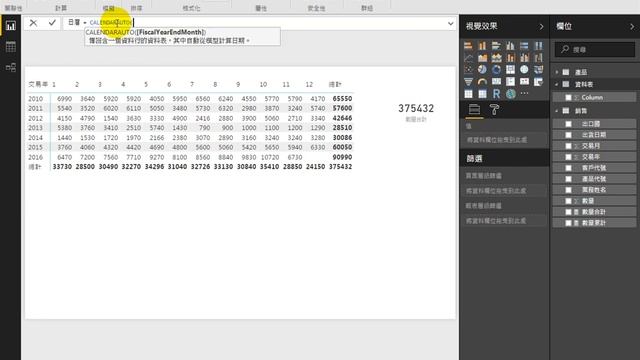Check the 客戶代號 field checkbox
The image size is (640, 360).
tap(568, 168)
